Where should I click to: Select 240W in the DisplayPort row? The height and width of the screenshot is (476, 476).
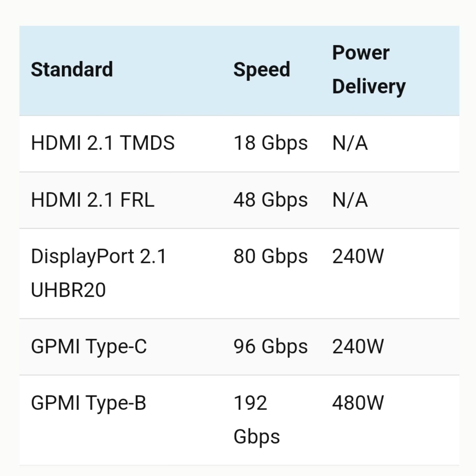click(x=358, y=257)
